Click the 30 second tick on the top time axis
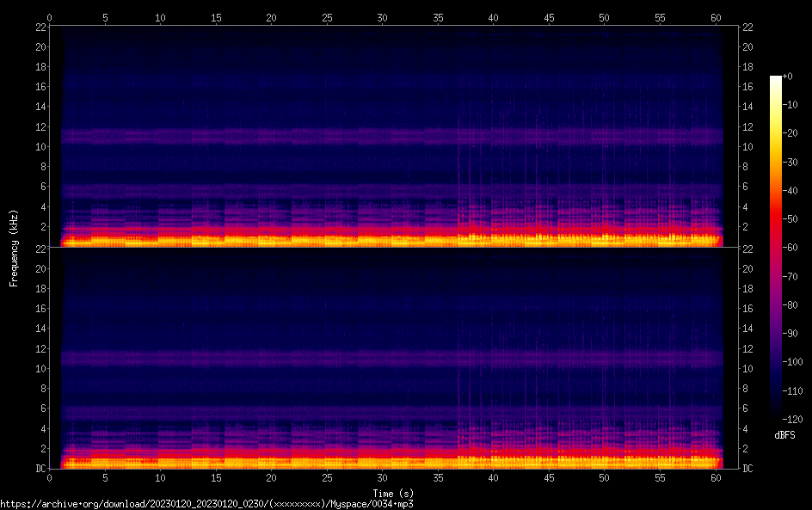Image resolution: width=812 pixels, height=510 pixels. click(x=383, y=17)
